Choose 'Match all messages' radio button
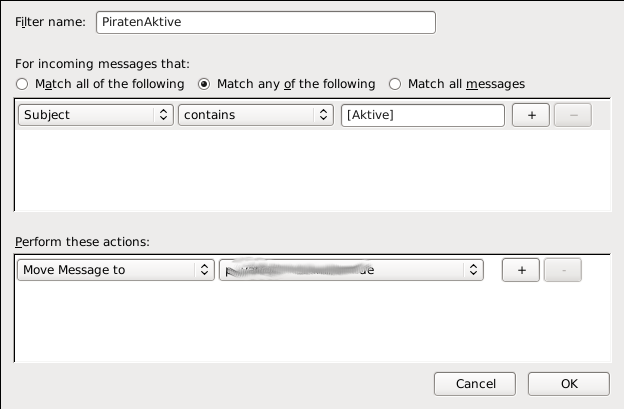 395,84
